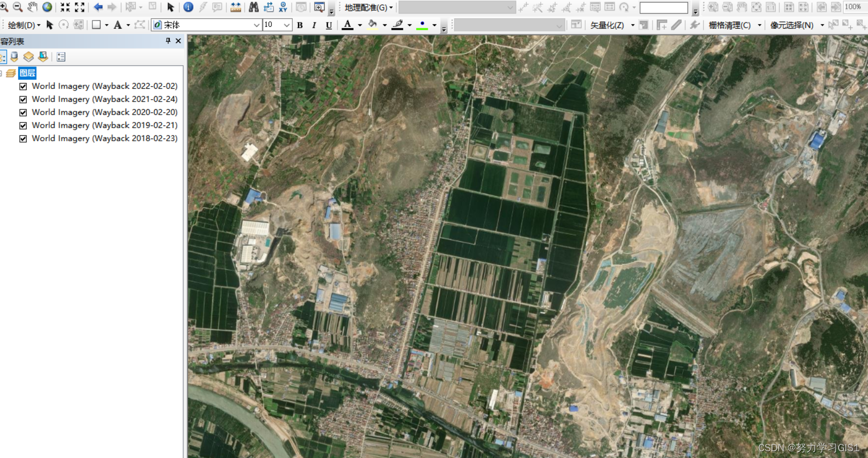Open the font color dropdown arrow
Image resolution: width=868 pixels, height=458 pixels.
tap(360, 25)
